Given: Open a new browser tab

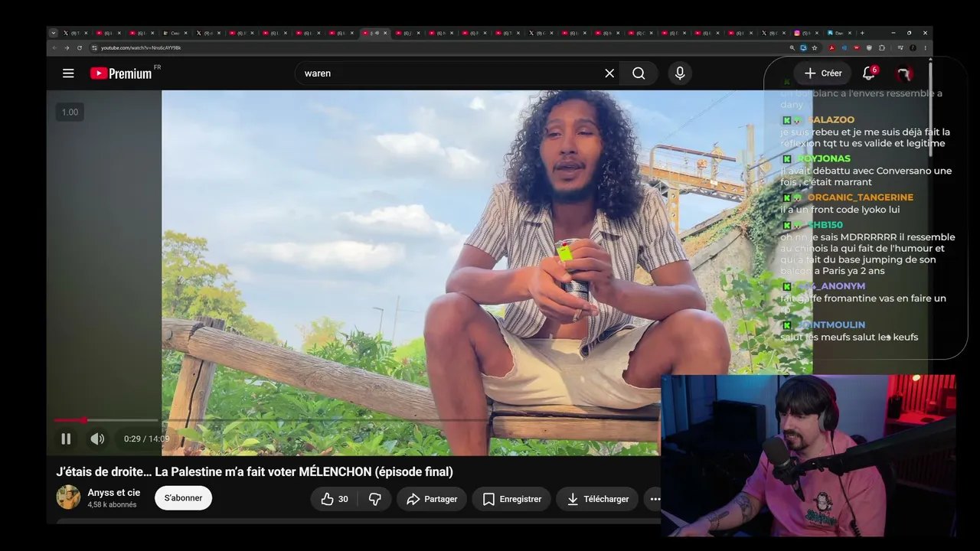Looking at the screenshot, I should (862, 33).
